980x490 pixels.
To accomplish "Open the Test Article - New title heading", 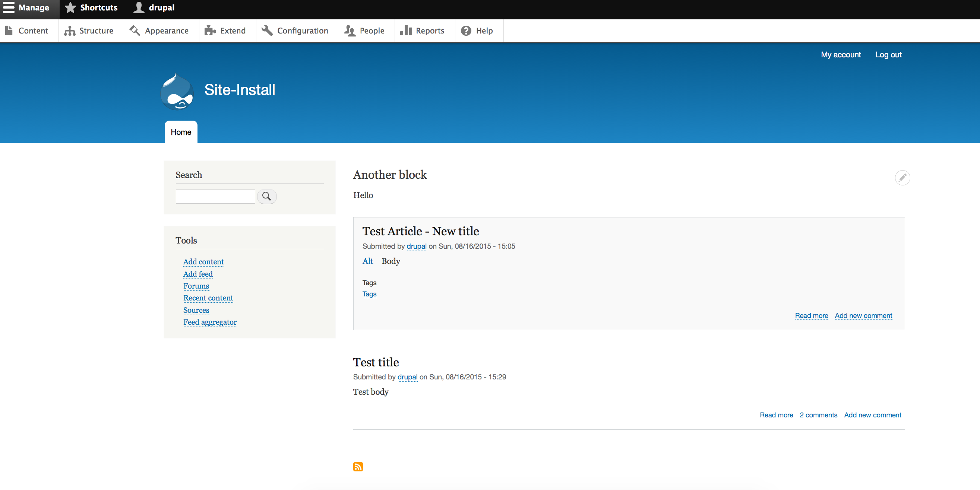I will [420, 232].
